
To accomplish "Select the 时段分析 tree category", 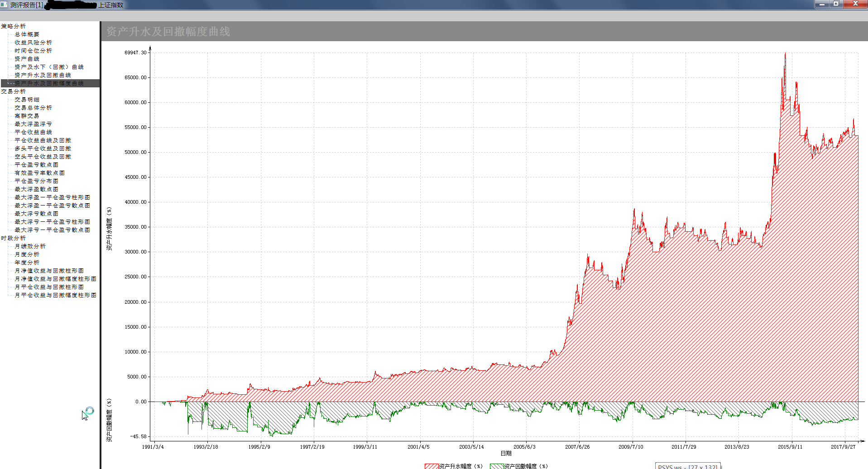I will point(14,238).
